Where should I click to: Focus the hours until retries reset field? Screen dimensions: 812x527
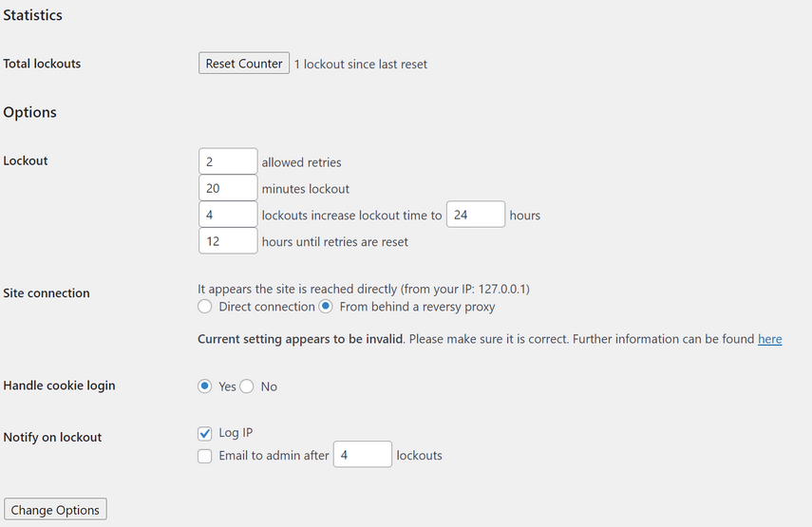(228, 241)
